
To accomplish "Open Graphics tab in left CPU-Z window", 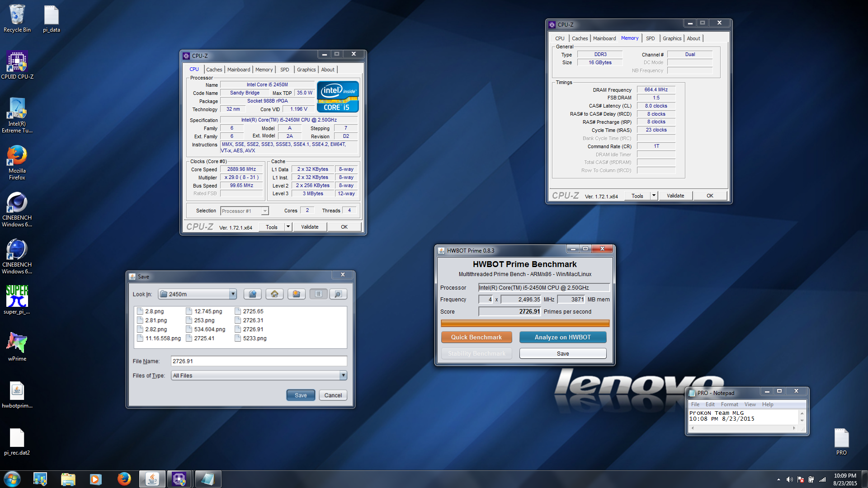I will 306,70.
